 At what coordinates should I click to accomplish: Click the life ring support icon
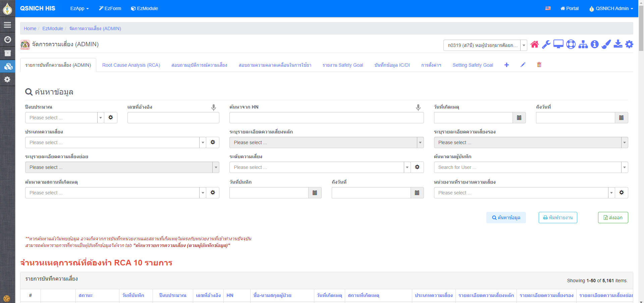571,45
